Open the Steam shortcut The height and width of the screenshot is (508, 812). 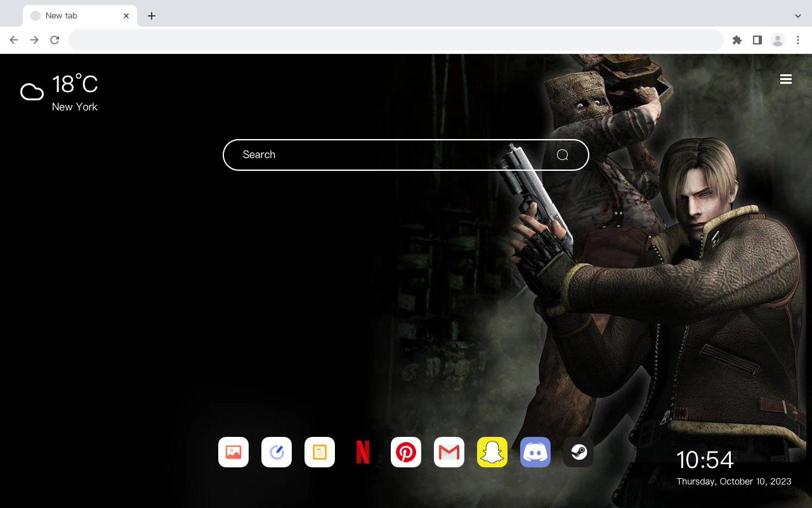click(x=579, y=452)
